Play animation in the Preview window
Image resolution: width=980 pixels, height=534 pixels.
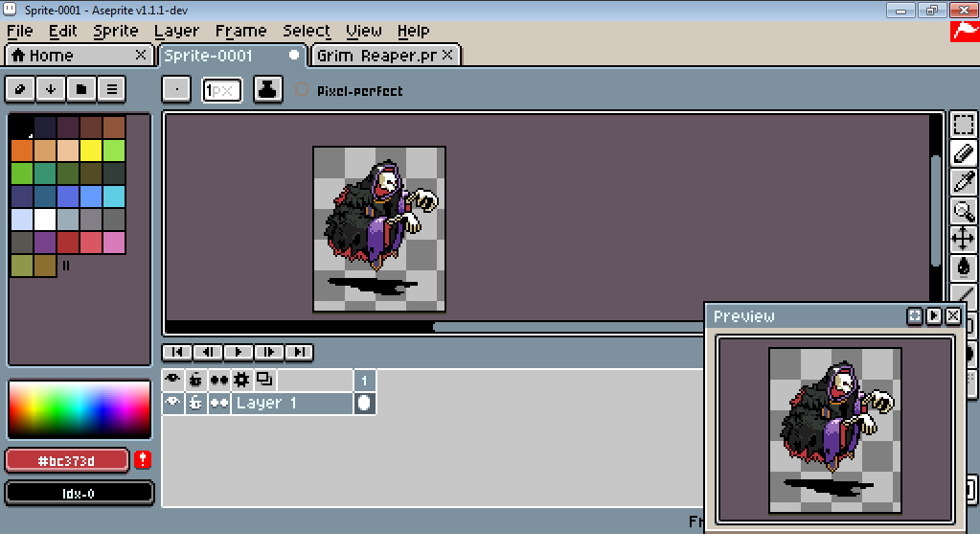tap(934, 315)
